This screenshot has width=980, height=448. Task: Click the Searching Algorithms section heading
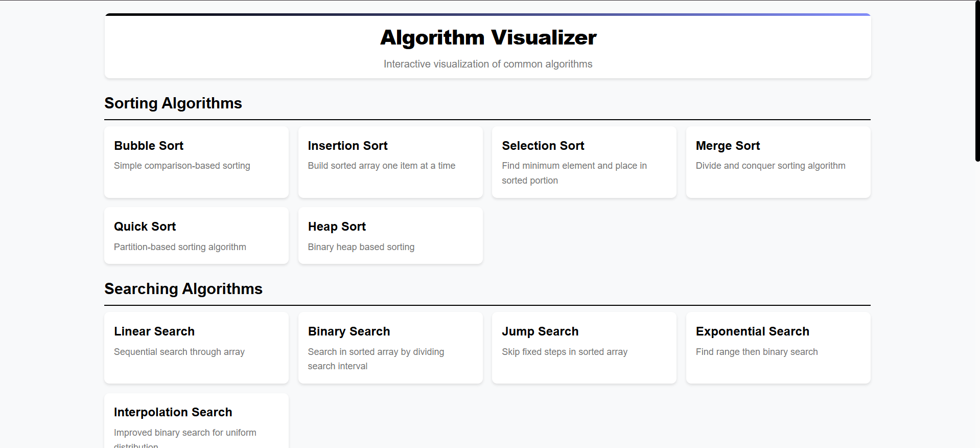183,288
